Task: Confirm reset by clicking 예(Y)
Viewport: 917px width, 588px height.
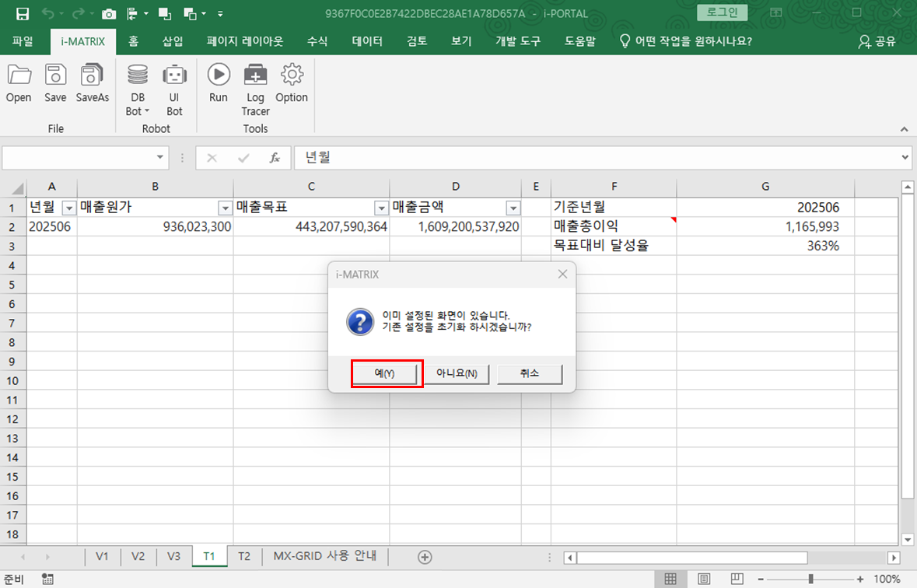Action: 386,373
